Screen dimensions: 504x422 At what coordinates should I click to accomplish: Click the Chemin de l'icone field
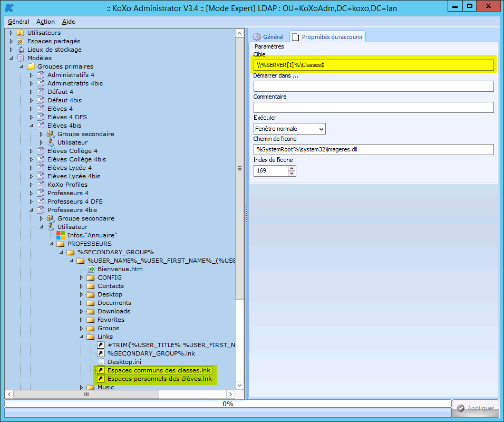(x=373, y=150)
